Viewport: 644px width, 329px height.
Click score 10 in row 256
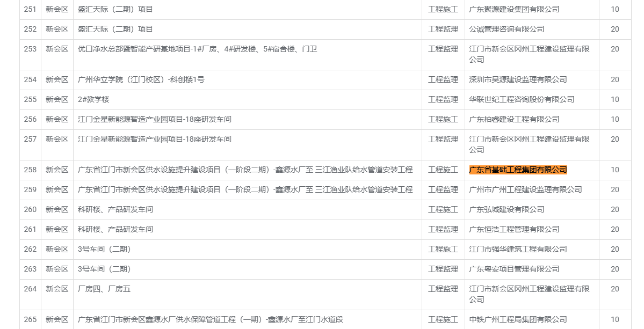pyautogui.click(x=615, y=119)
